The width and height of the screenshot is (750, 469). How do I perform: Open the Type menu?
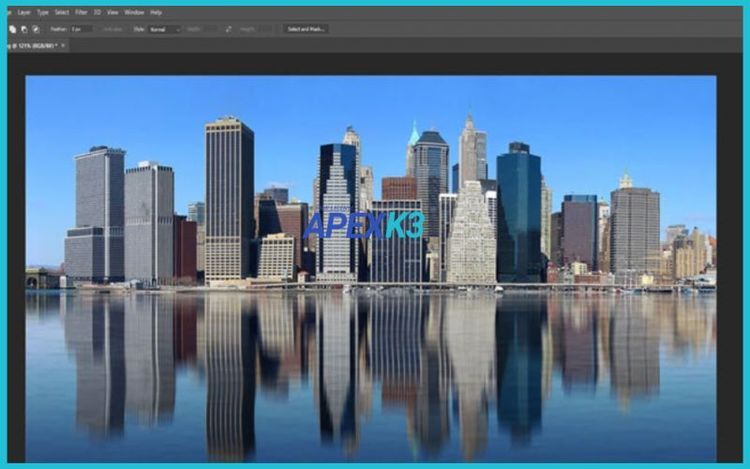point(42,12)
